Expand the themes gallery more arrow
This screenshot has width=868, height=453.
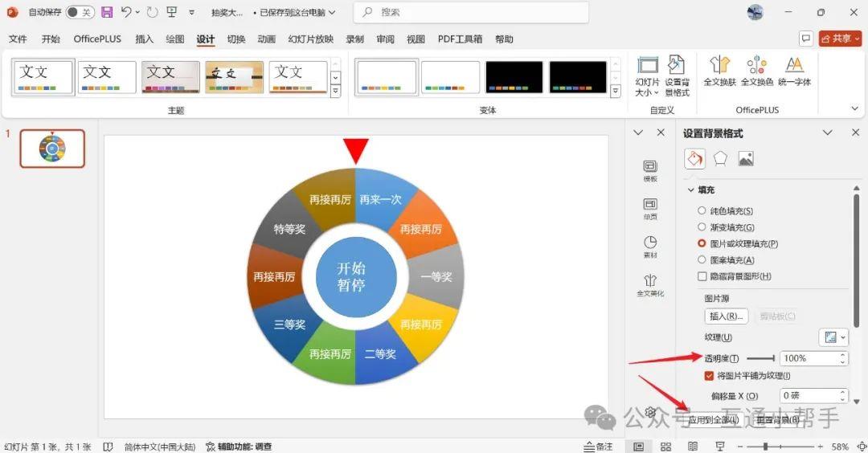click(x=335, y=92)
